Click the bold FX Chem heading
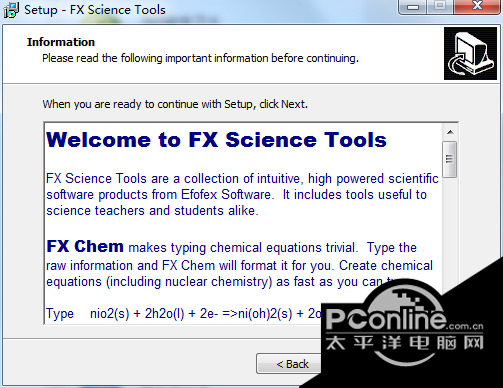 pos(85,246)
